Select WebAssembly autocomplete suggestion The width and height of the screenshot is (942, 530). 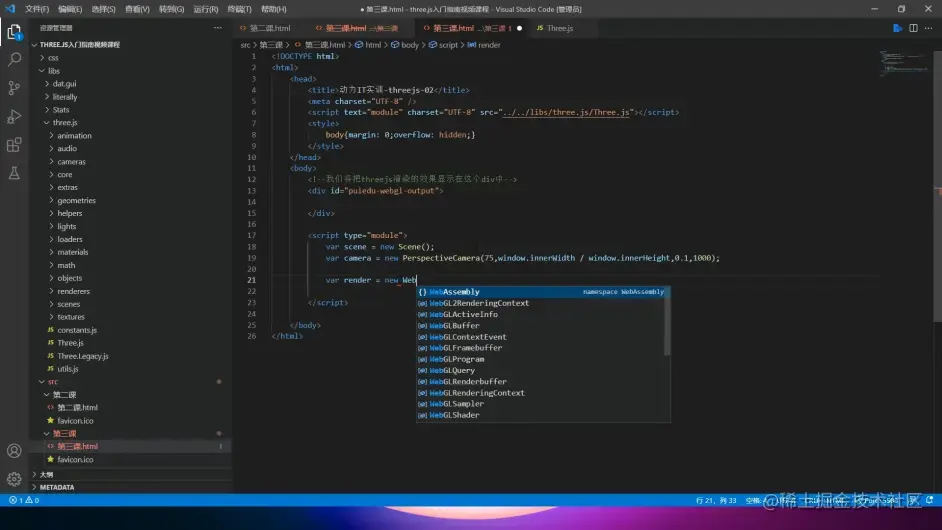[x=543, y=292]
